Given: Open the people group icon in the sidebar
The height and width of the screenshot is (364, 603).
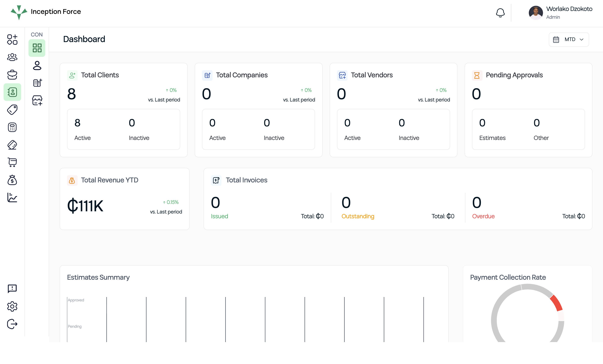Looking at the screenshot, I should [12, 57].
